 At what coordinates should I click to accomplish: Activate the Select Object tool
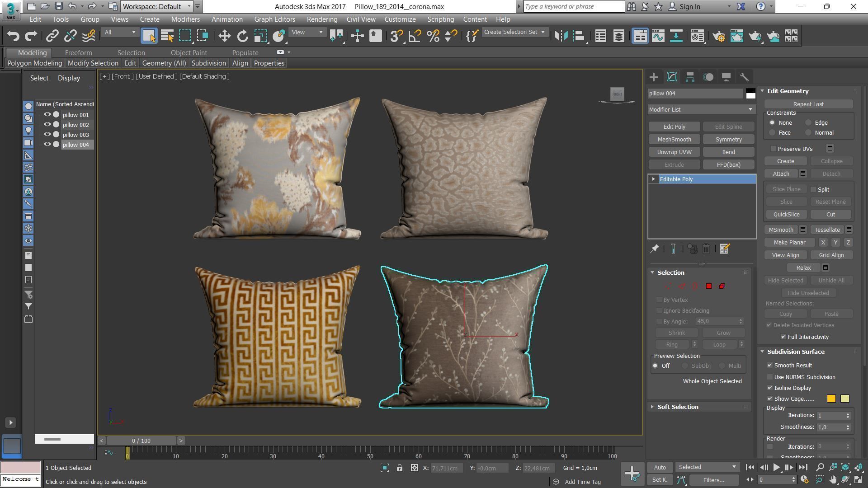[x=149, y=36]
